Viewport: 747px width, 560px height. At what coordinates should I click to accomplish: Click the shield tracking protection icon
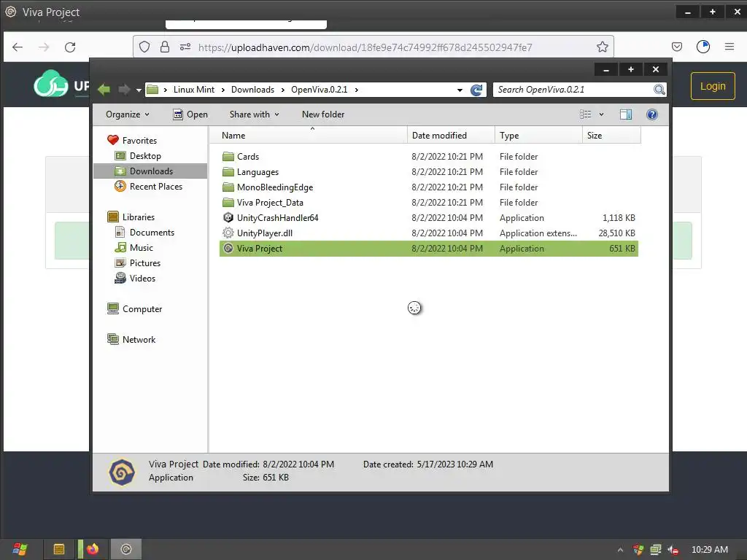click(x=144, y=47)
